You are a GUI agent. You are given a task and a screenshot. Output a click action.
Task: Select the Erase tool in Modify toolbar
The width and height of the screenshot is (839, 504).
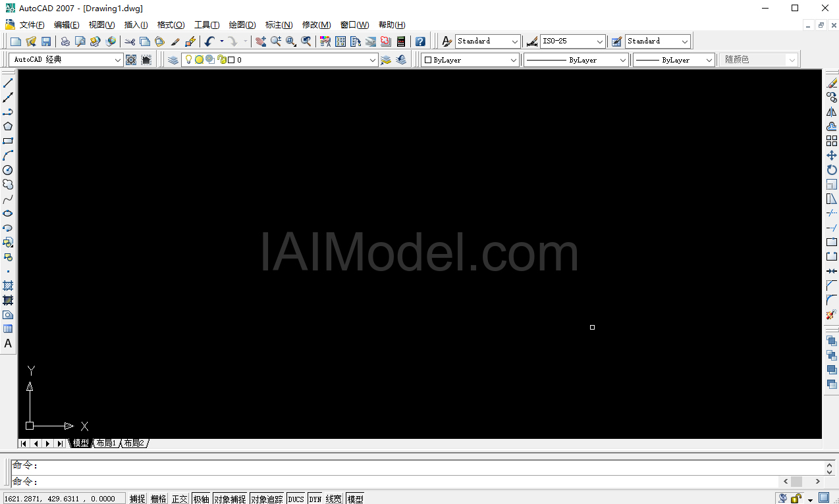click(x=832, y=83)
